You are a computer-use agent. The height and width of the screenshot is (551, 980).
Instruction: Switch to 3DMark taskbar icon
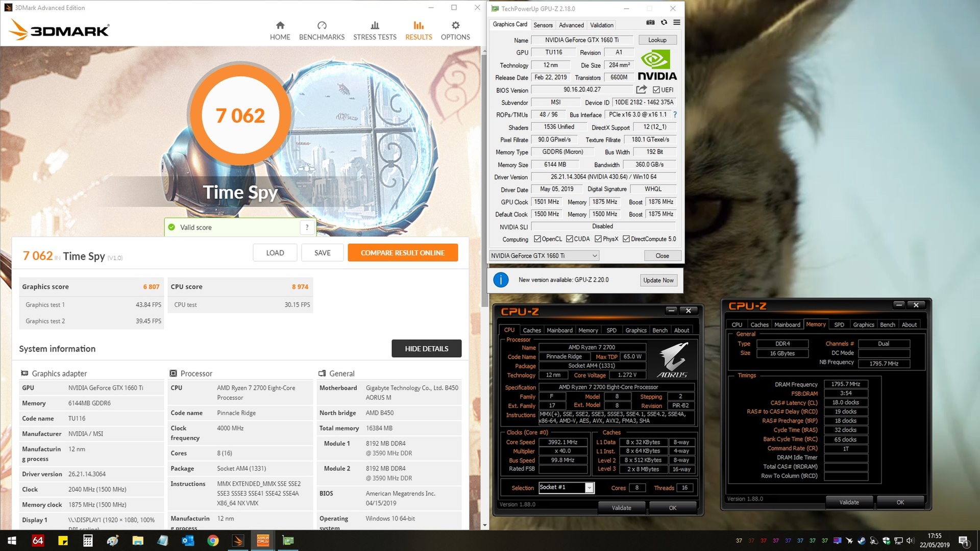tap(238, 540)
